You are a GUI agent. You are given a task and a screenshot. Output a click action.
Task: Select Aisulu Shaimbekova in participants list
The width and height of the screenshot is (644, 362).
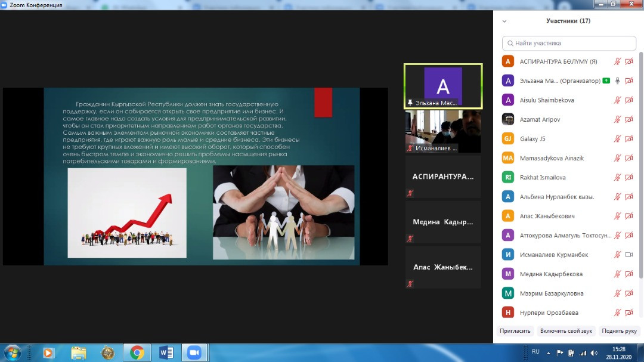(547, 100)
